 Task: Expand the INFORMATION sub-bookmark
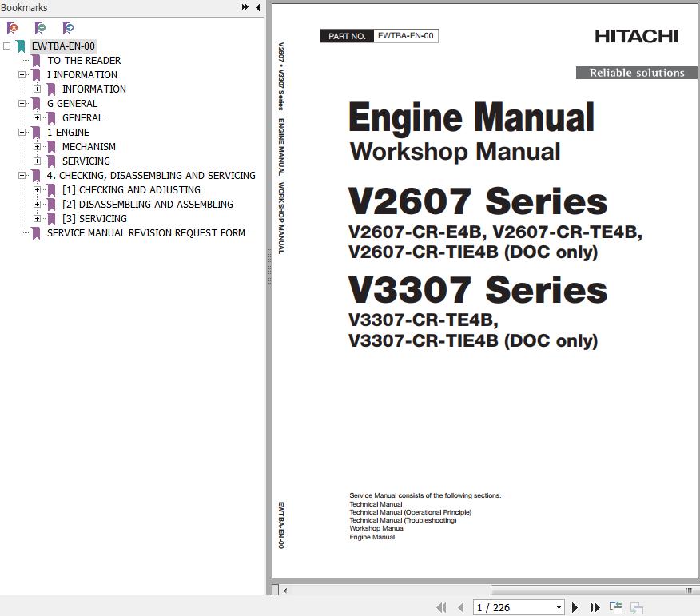pos(37,89)
